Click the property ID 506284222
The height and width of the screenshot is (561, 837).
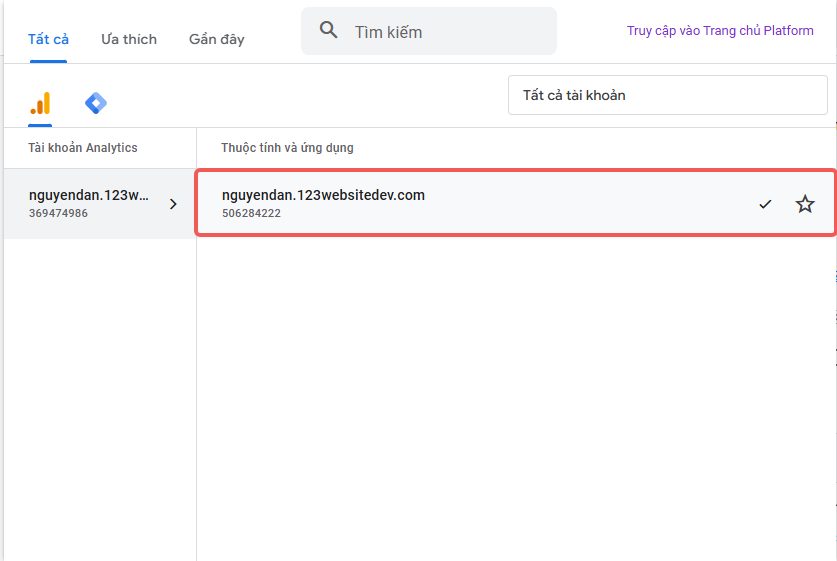click(x=251, y=213)
